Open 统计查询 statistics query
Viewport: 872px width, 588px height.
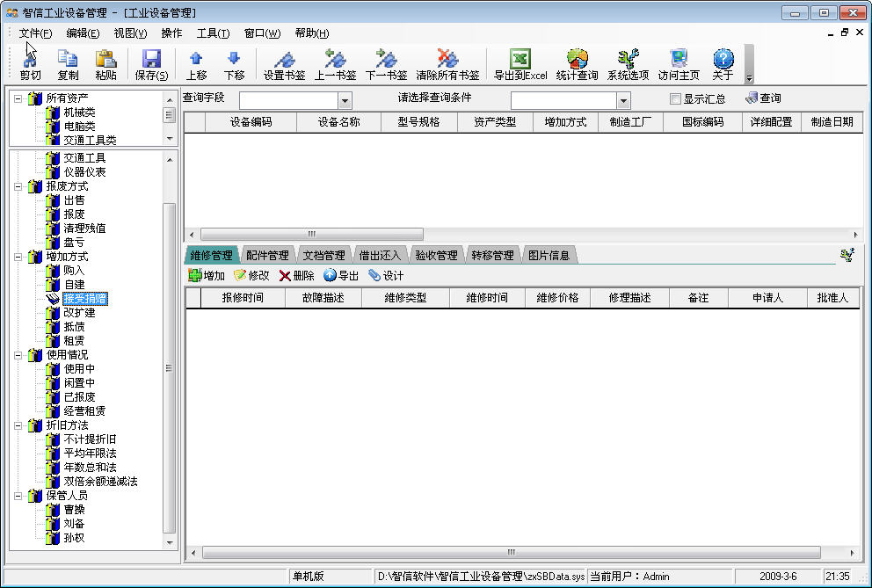578,64
